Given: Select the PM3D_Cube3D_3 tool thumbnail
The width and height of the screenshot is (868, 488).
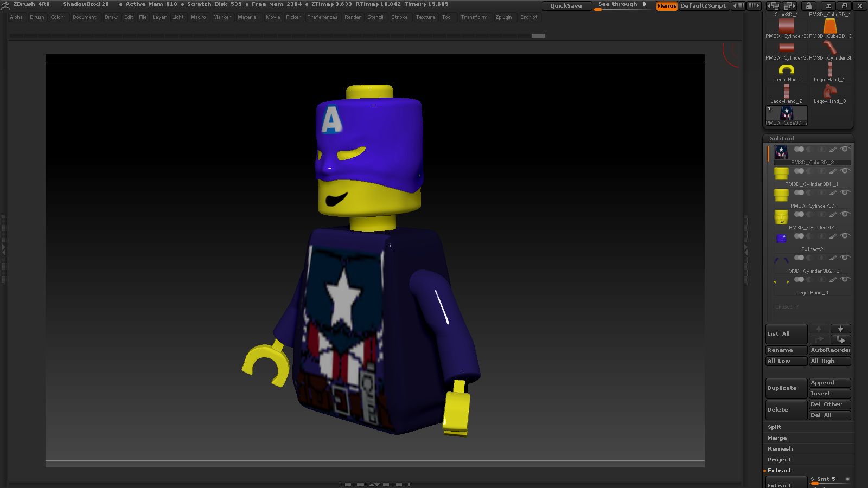Looking at the screenshot, I should (x=829, y=25).
